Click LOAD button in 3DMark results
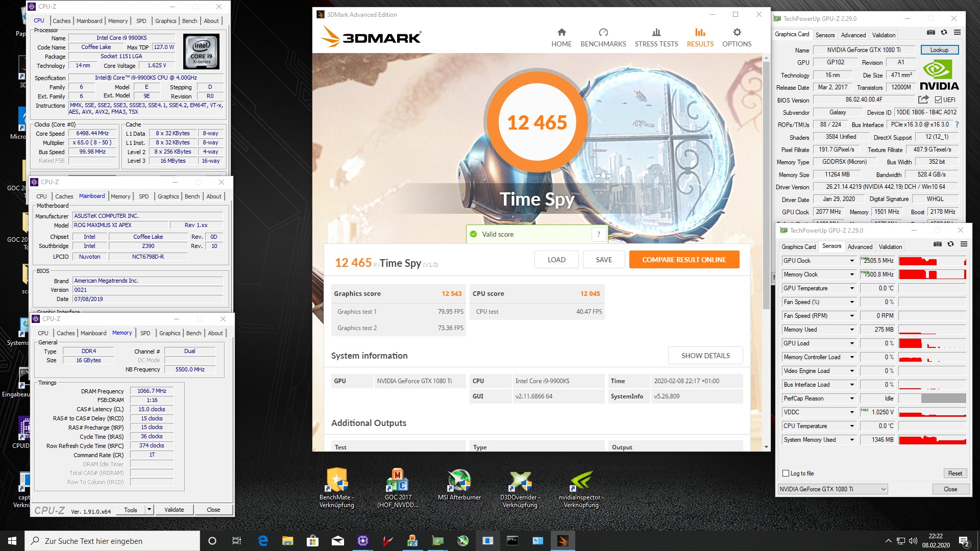The height and width of the screenshot is (551, 980). 556,260
